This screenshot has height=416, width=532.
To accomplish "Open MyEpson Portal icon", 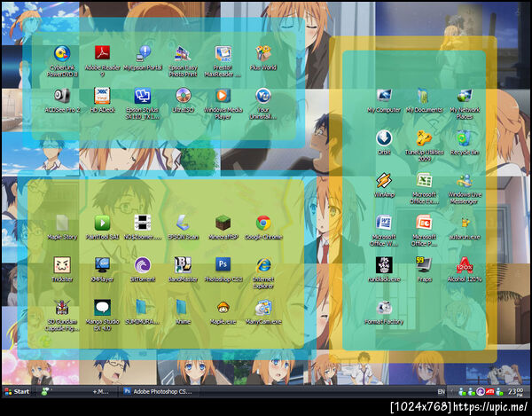I will [143, 53].
